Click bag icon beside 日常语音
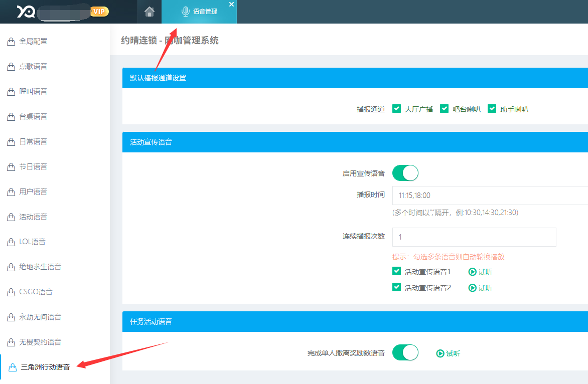The width and height of the screenshot is (588, 384). [x=11, y=142]
